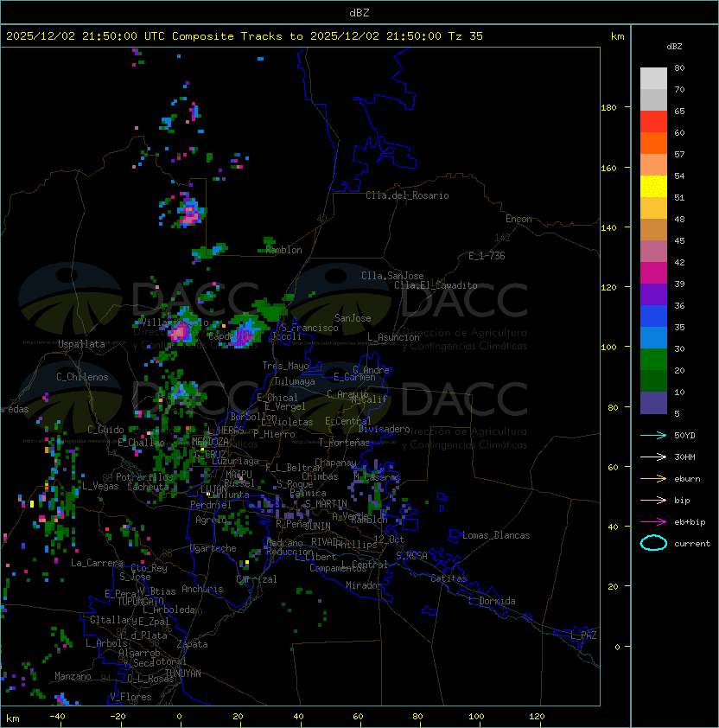Click the '-20' km axis tick label
This screenshot has height=728, width=719.
[118, 717]
